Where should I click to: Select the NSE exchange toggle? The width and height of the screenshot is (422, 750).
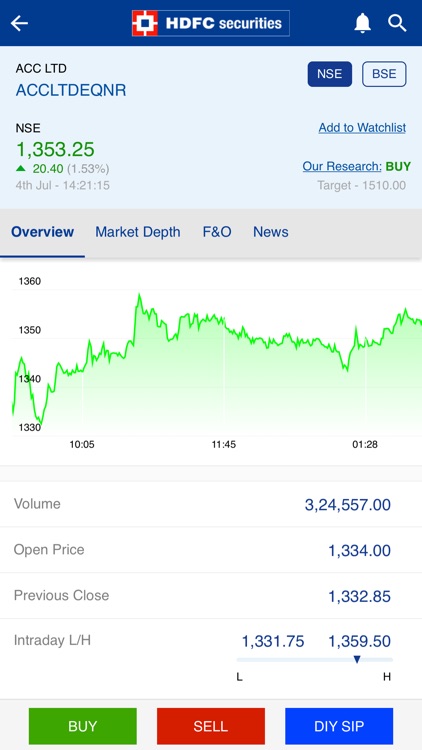point(330,74)
